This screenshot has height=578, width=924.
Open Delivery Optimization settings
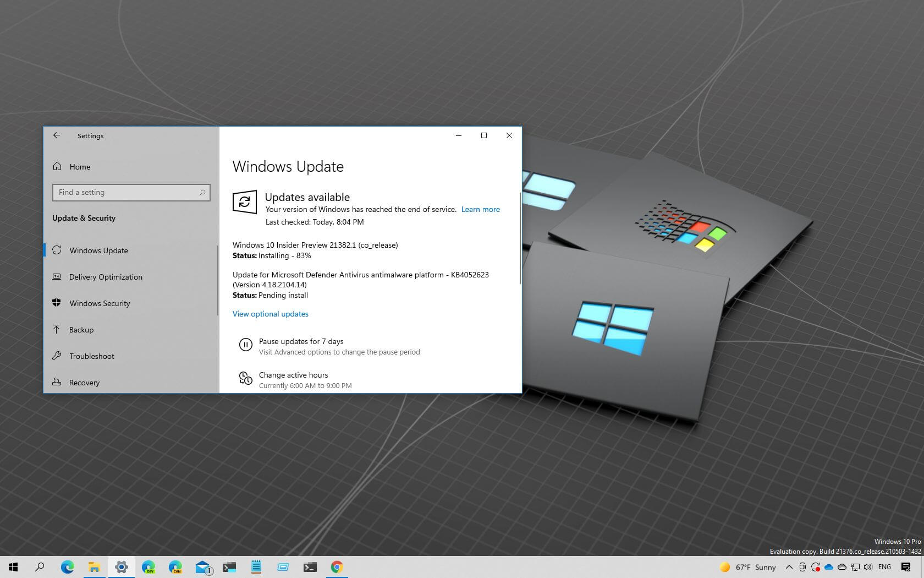coord(105,277)
